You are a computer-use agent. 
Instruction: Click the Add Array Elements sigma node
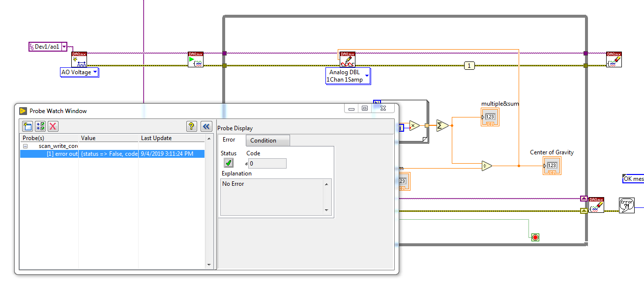442,126
